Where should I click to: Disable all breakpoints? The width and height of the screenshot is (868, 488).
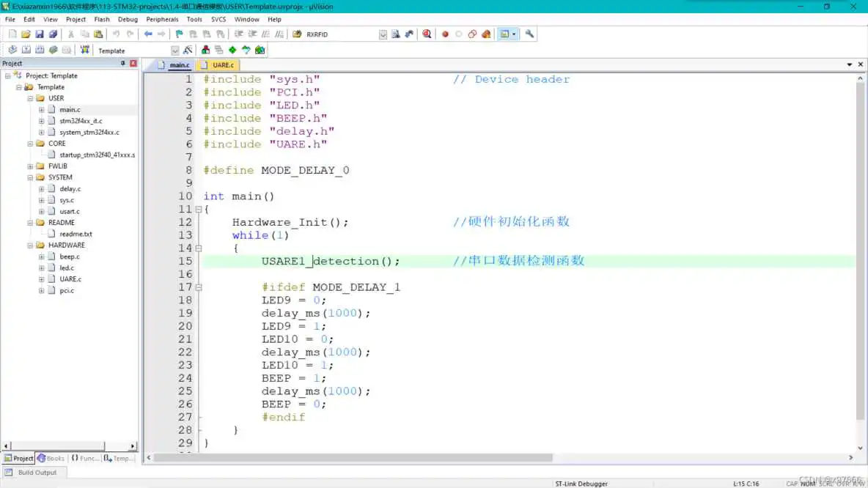click(x=471, y=34)
